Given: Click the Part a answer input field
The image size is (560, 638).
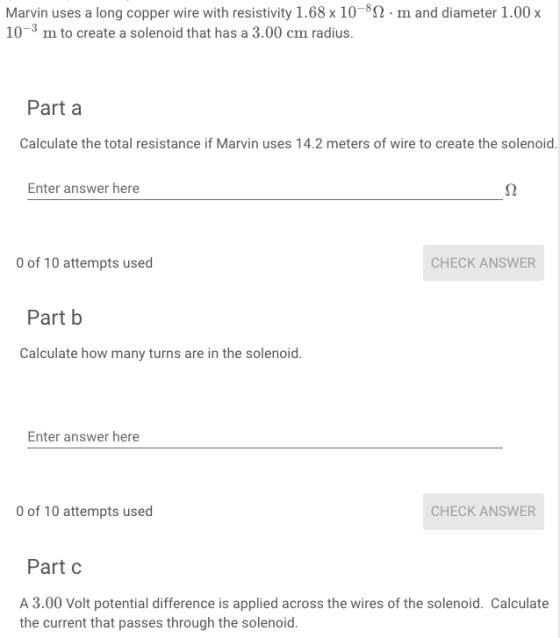Looking at the screenshot, I should (x=265, y=189).
